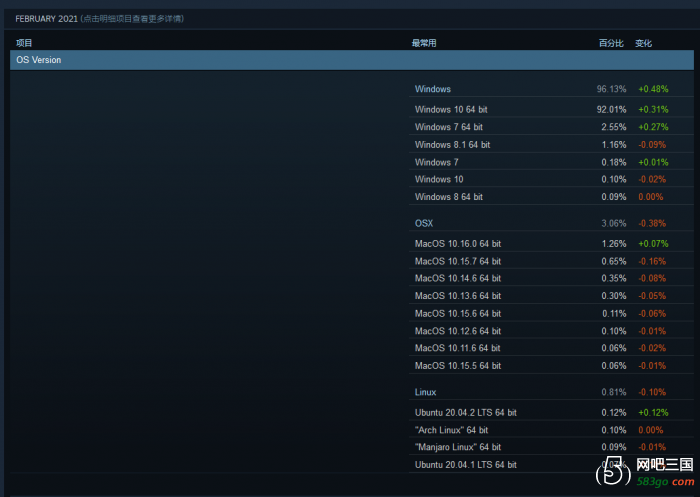Select the MacOS 10.16.0 64 bit row
This screenshot has height=497, width=700.
tap(551, 244)
